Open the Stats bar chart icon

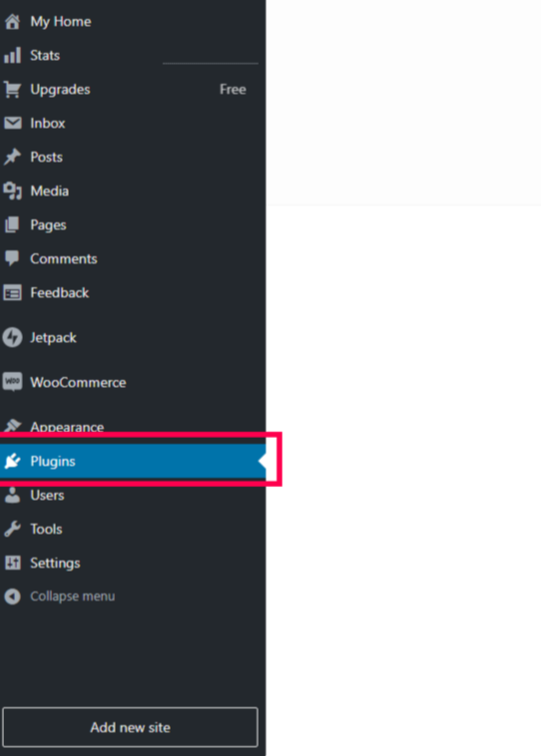13,56
